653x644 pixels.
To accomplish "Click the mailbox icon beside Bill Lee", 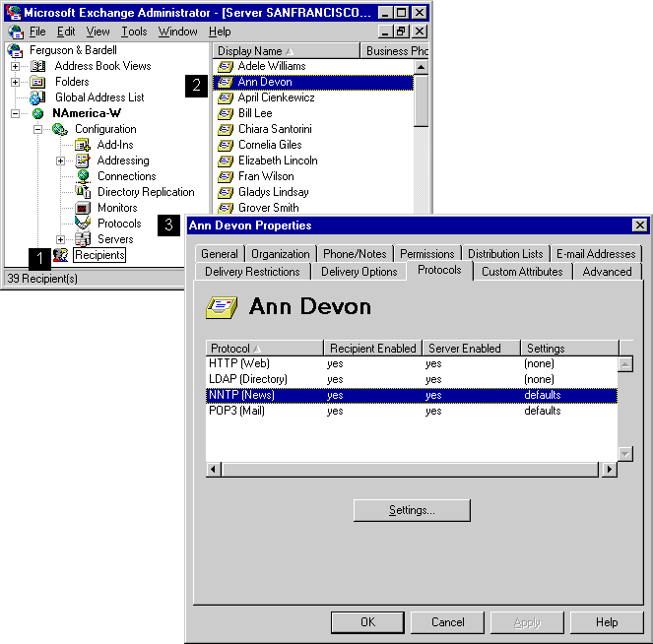I will point(226,113).
